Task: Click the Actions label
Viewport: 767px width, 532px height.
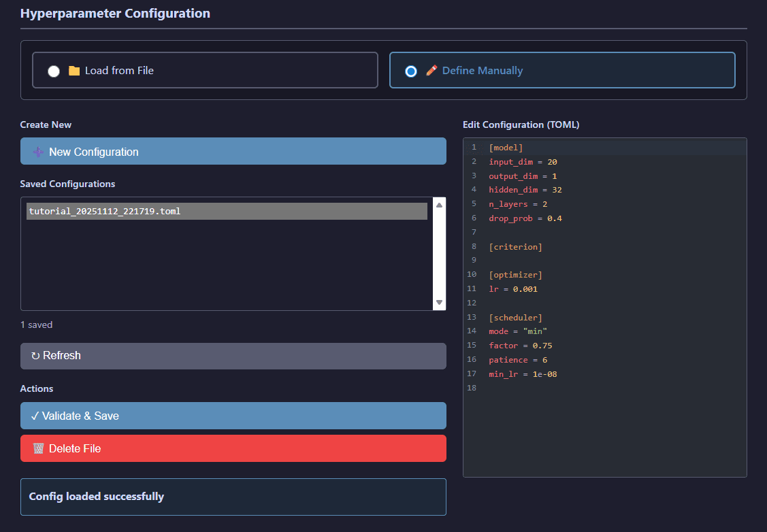Action: [x=37, y=388]
